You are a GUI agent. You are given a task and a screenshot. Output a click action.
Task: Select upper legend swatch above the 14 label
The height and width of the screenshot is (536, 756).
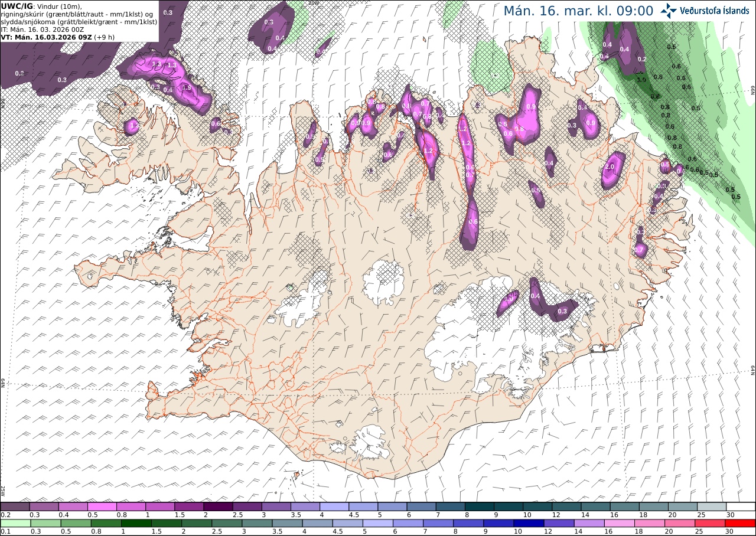(x=595, y=506)
